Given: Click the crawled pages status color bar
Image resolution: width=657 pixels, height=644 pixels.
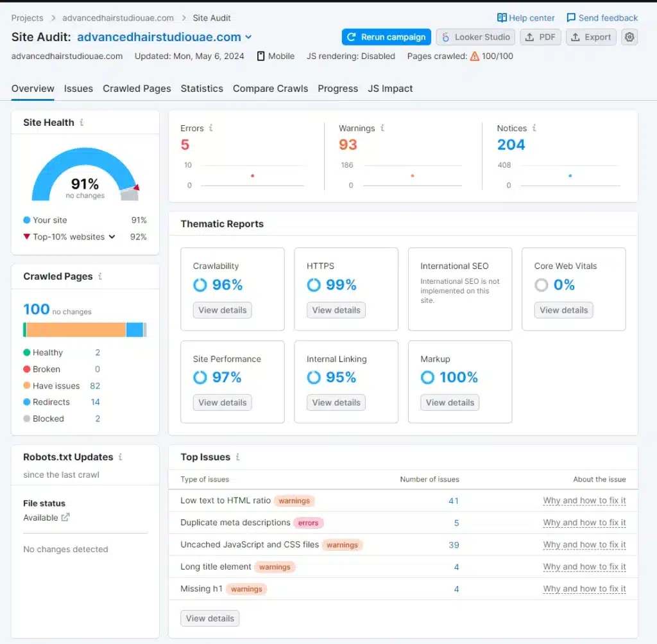Looking at the screenshot, I should coord(85,330).
